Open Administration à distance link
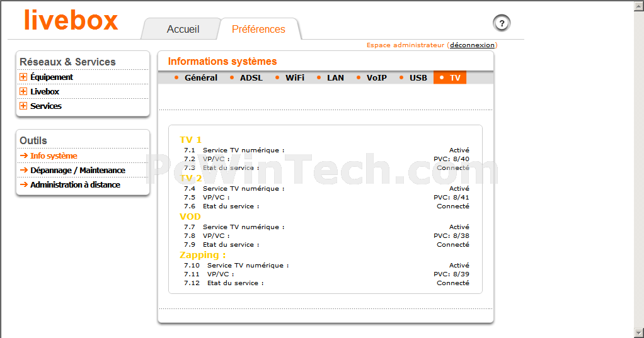The width and height of the screenshot is (644, 338). (x=75, y=184)
